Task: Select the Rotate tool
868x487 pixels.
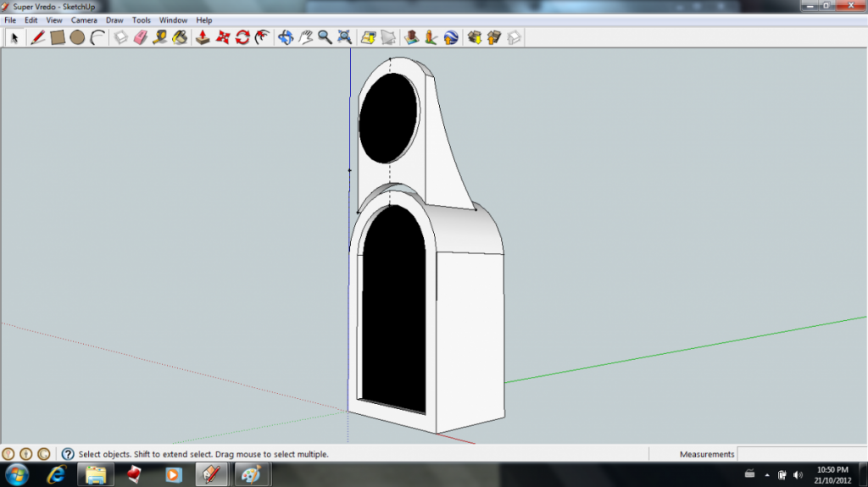Action: pyautogui.click(x=242, y=37)
